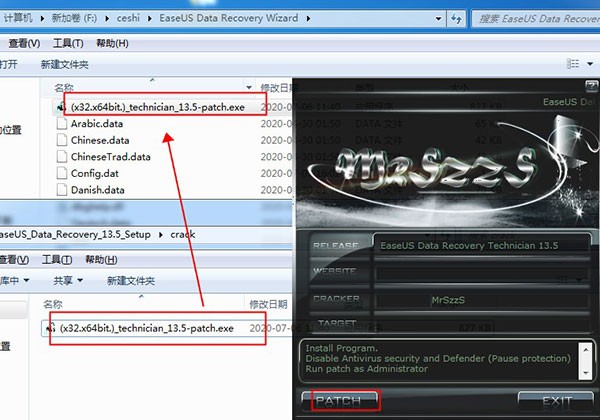Click Config.dat file icon
The width and height of the screenshot is (600, 420).
(x=62, y=173)
